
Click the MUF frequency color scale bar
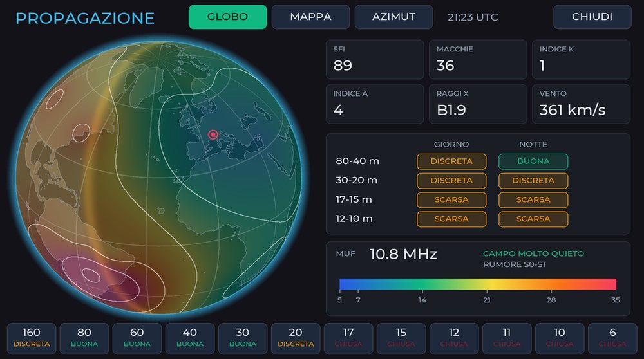478,284
